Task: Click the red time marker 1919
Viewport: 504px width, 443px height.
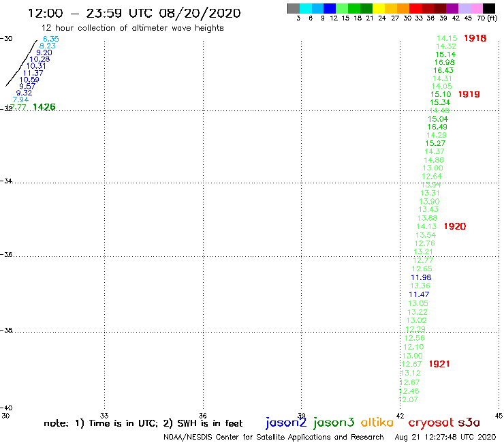Action: pos(469,94)
